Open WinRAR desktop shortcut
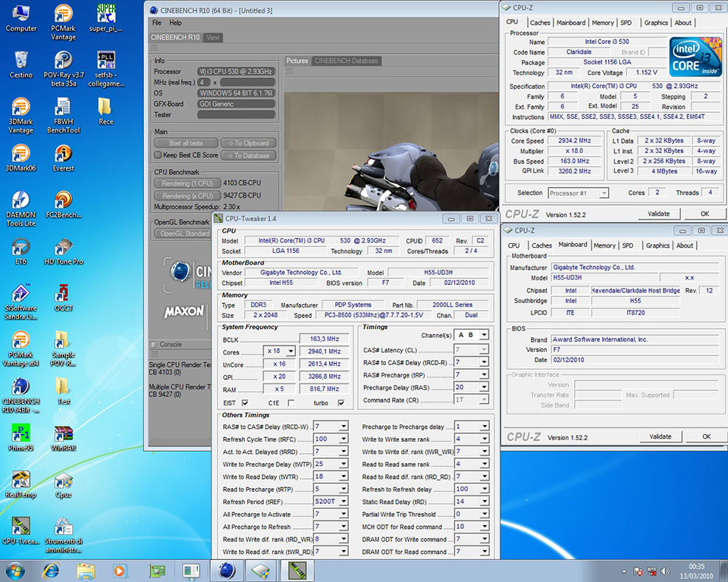Screen dimensions: 728x582 64,438
